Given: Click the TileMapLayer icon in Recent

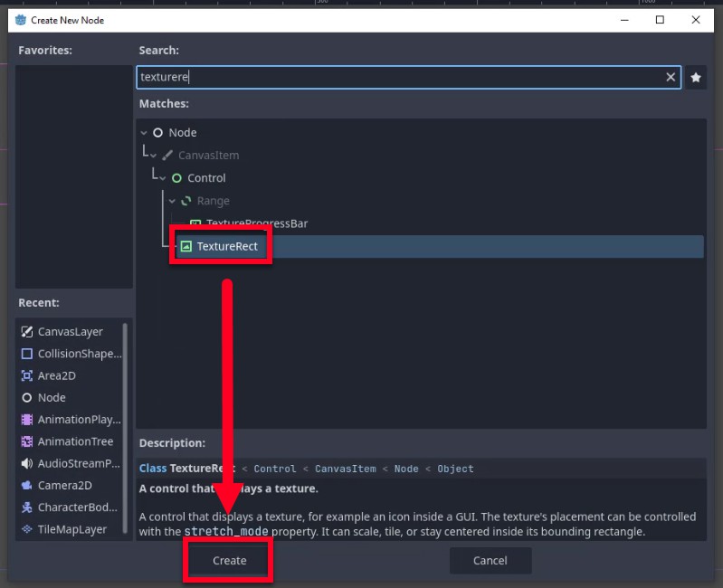Looking at the screenshot, I should 27,529.
